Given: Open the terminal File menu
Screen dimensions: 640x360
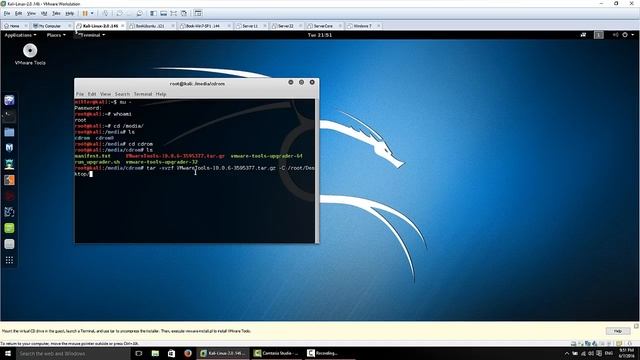Looking at the screenshot, I should (80, 94).
